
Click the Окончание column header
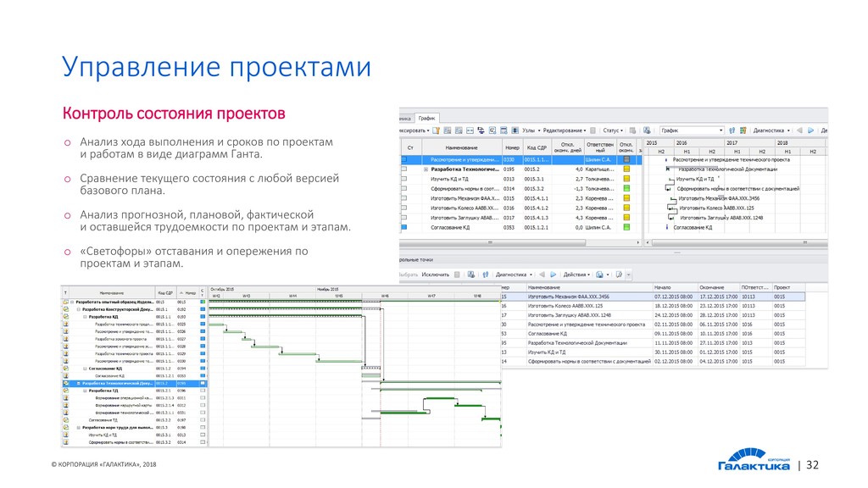718,288
